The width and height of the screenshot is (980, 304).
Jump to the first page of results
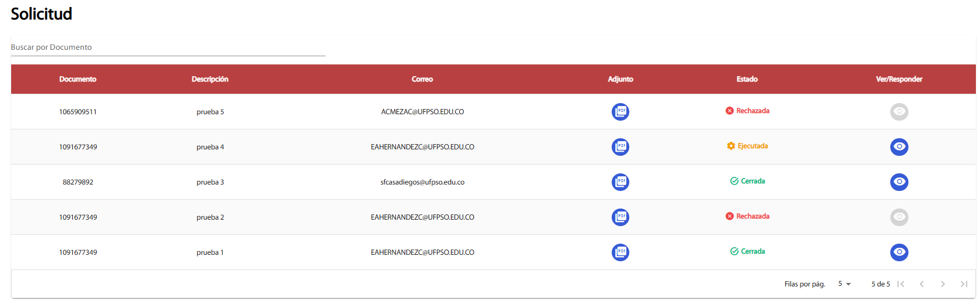coord(901,284)
